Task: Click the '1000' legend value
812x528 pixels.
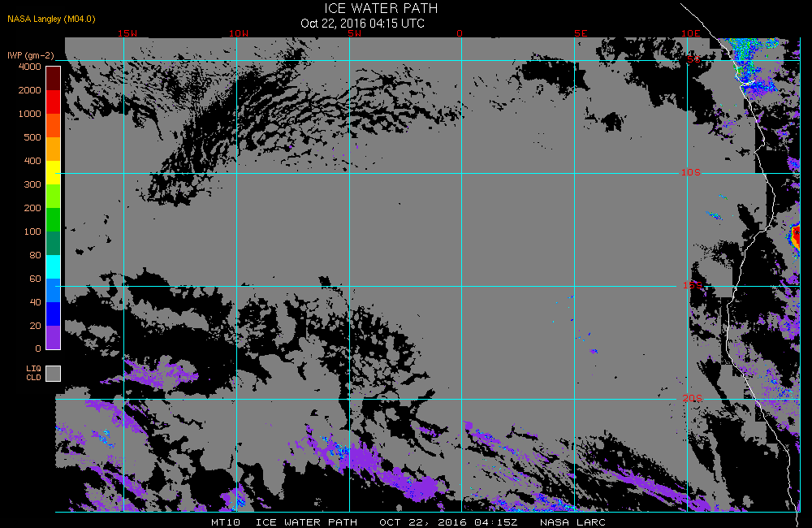Action: click(29, 114)
